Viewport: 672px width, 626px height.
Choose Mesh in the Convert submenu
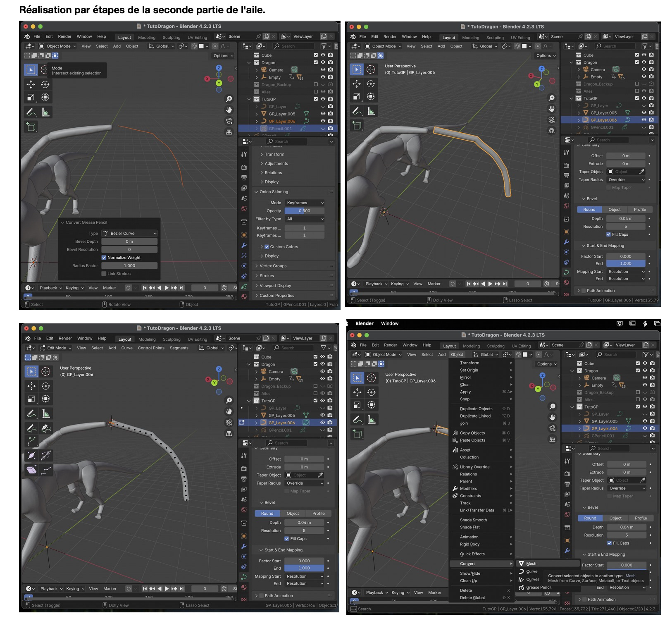(x=531, y=564)
